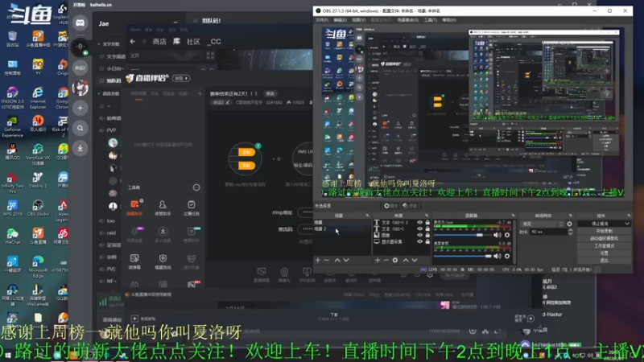Adjust the desktop audio volume slider
Viewport: 644px width, 362px height.
click(462, 256)
